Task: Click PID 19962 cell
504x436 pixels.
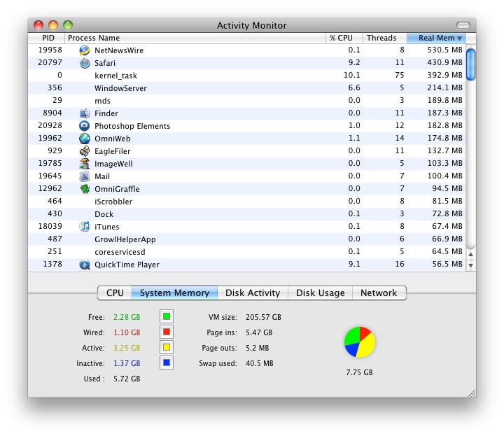Action: click(50, 138)
